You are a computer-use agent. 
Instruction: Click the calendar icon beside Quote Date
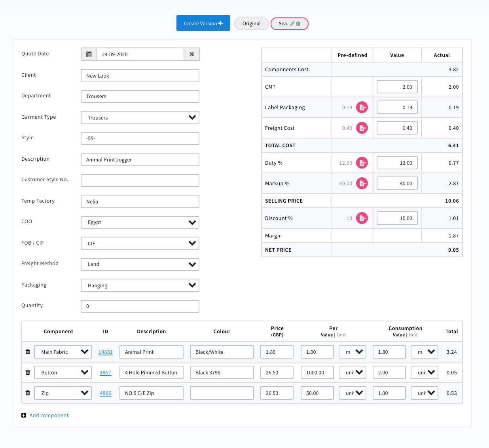[x=89, y=54]
